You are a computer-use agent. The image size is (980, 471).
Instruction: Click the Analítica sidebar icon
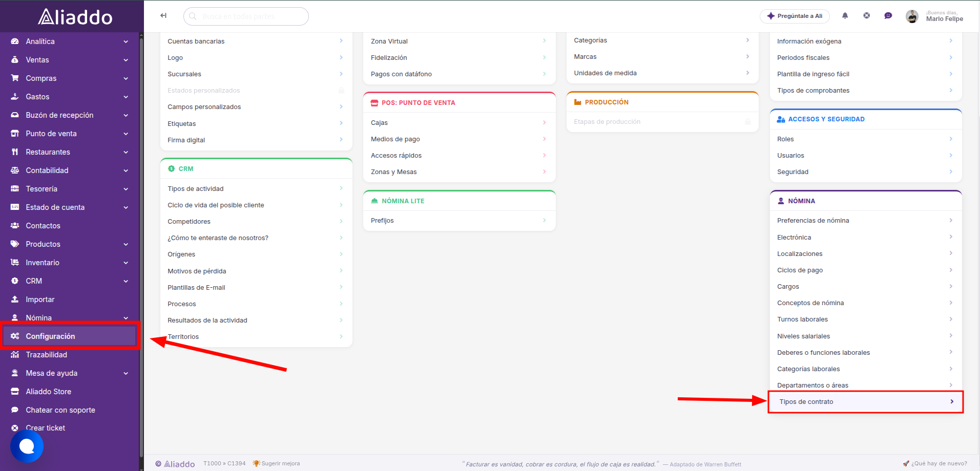pos(15,41)
